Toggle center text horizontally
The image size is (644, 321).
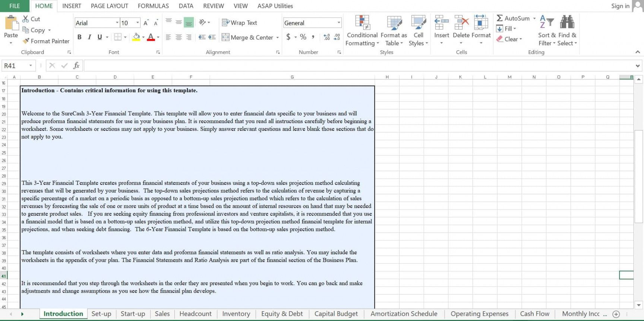179,37
